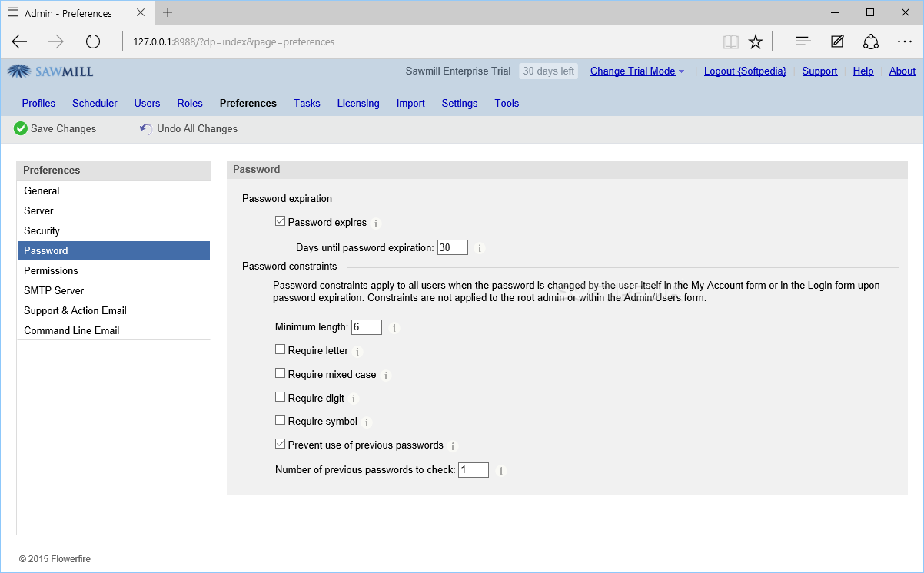
Task: Enable the Require digit checkbox
Action: [x=280, y=397]
